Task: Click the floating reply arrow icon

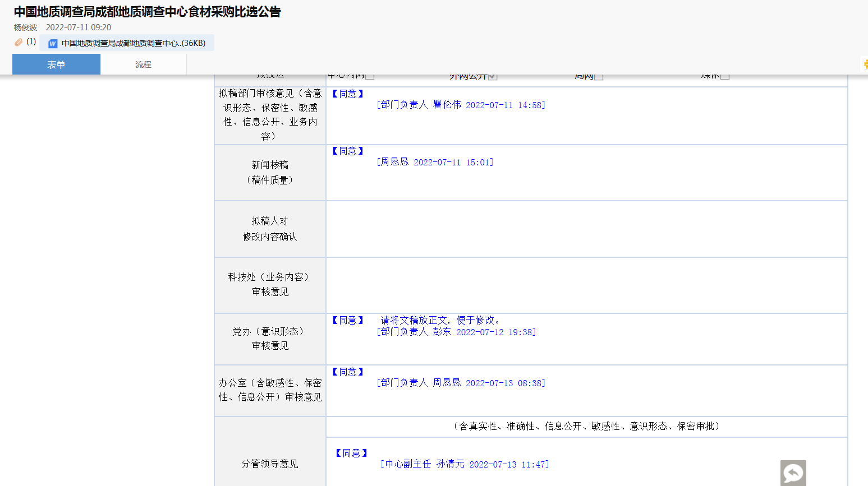Action: click(x=793, y=473)
